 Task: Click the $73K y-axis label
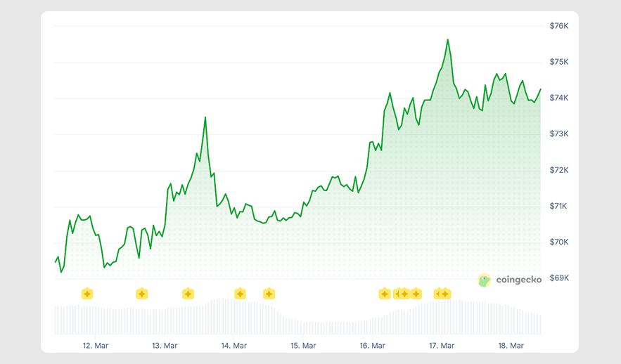pos(558,134)
